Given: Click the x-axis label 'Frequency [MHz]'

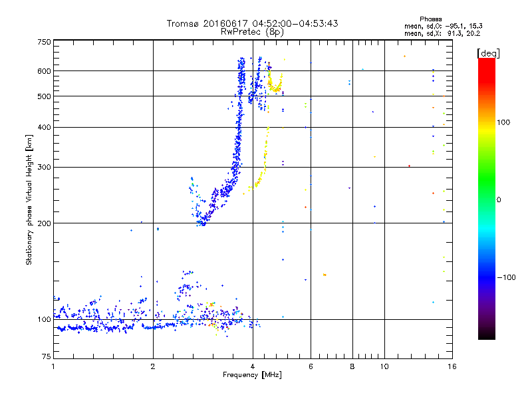Looking at the screenshot, I should coord(252,375).
